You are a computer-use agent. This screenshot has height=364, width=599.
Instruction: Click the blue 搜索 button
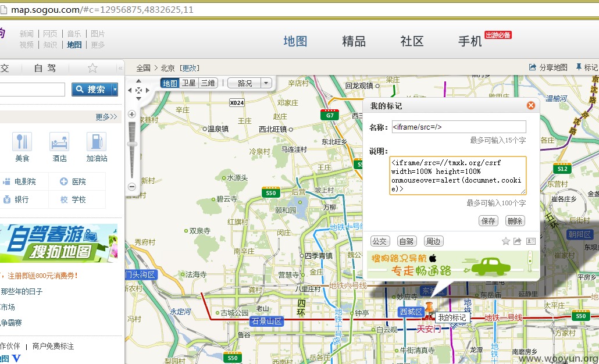(x=92, y=90)
